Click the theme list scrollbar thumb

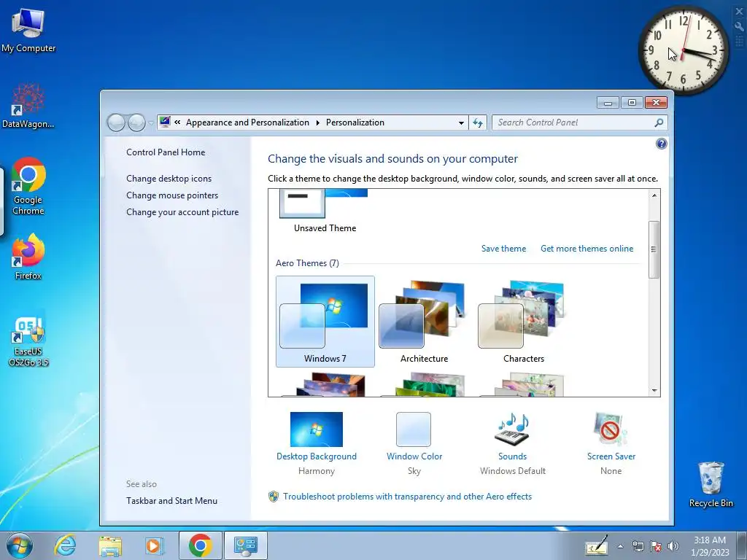tap(654, 249)
